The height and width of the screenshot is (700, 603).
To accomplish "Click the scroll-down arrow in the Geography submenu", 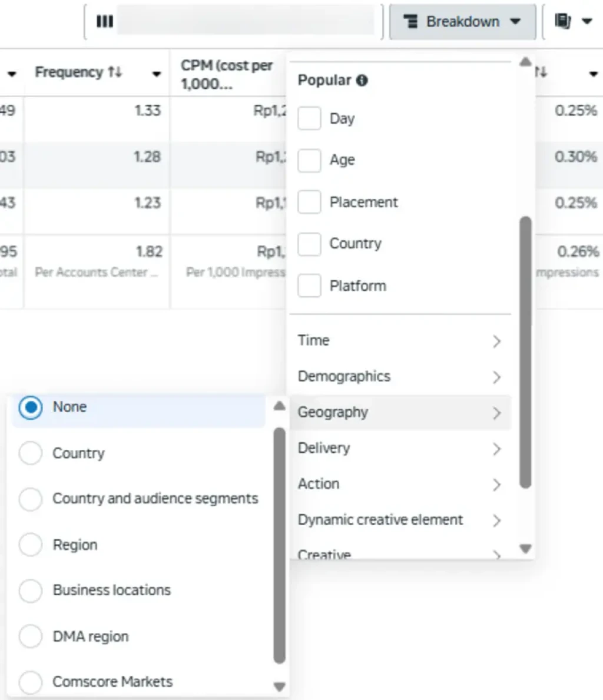I will (x=280, y=686).
